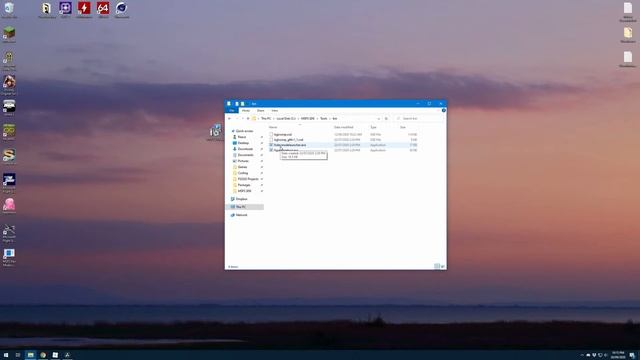Open Pictures in Quick access sidebar

pos(243,161)
